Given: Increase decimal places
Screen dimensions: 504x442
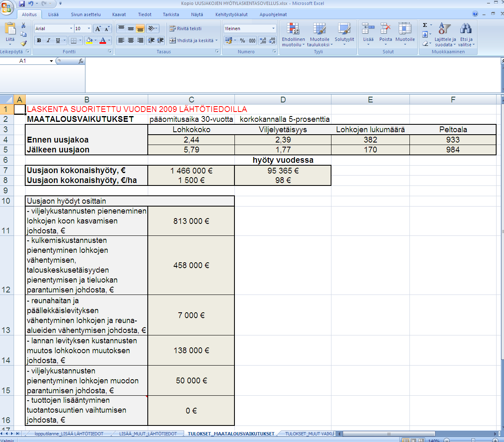Looking at the screenshot, I should (263, 40).
